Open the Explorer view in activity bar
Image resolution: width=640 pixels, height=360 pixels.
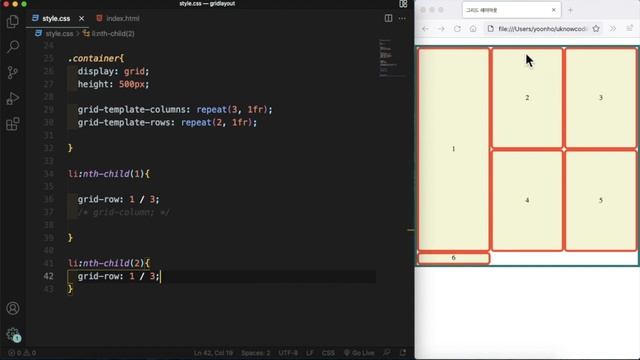[x=13, y=21]
